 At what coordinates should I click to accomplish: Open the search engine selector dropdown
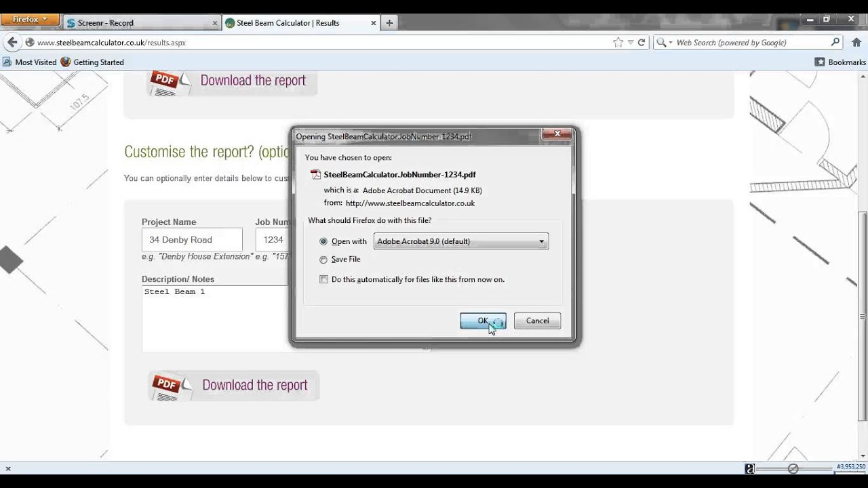665,42
